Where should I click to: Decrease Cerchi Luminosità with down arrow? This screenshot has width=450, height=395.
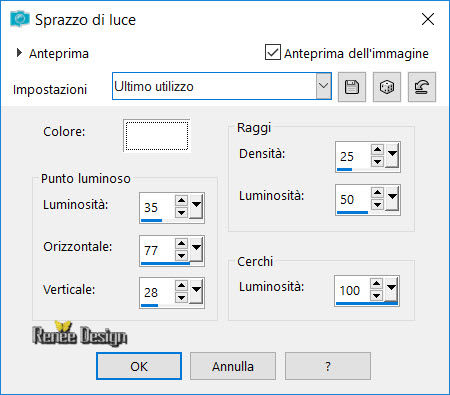tap(376, 295)
